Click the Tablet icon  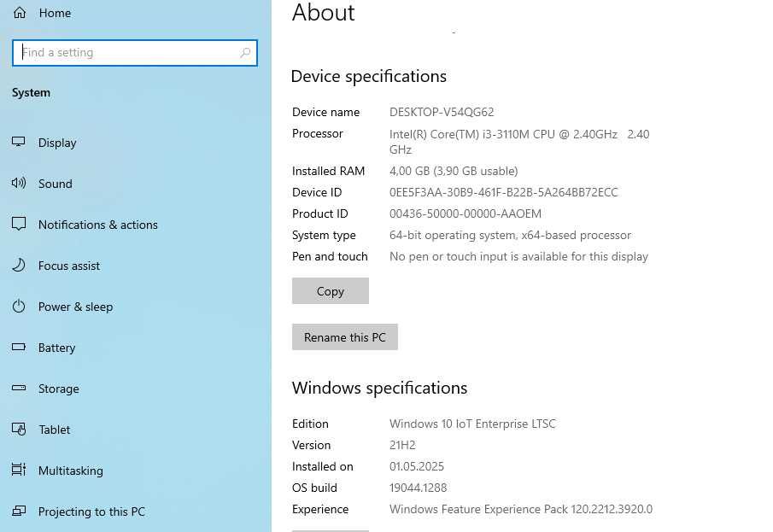(x=19, y=429)
